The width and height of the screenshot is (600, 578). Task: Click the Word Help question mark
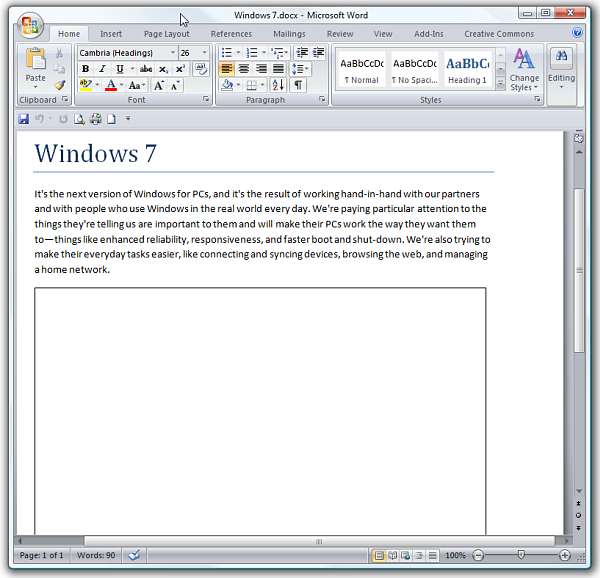(x=577, y=33)
